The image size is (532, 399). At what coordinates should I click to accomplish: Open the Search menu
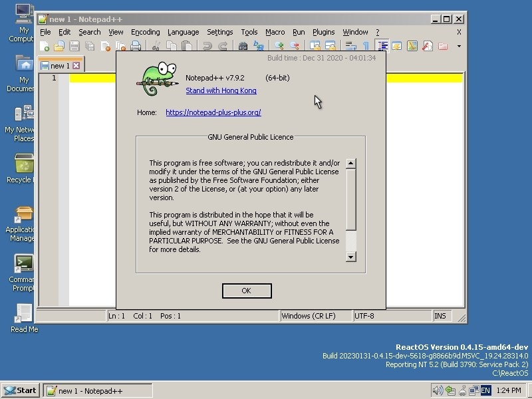point(90,32)
